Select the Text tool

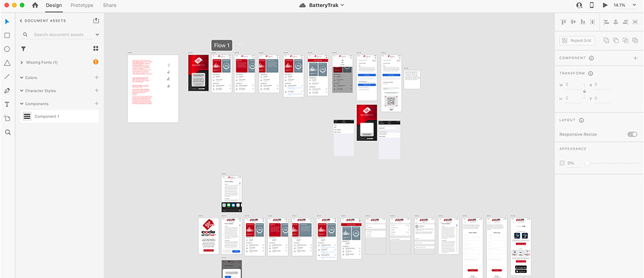coord(7,104)
